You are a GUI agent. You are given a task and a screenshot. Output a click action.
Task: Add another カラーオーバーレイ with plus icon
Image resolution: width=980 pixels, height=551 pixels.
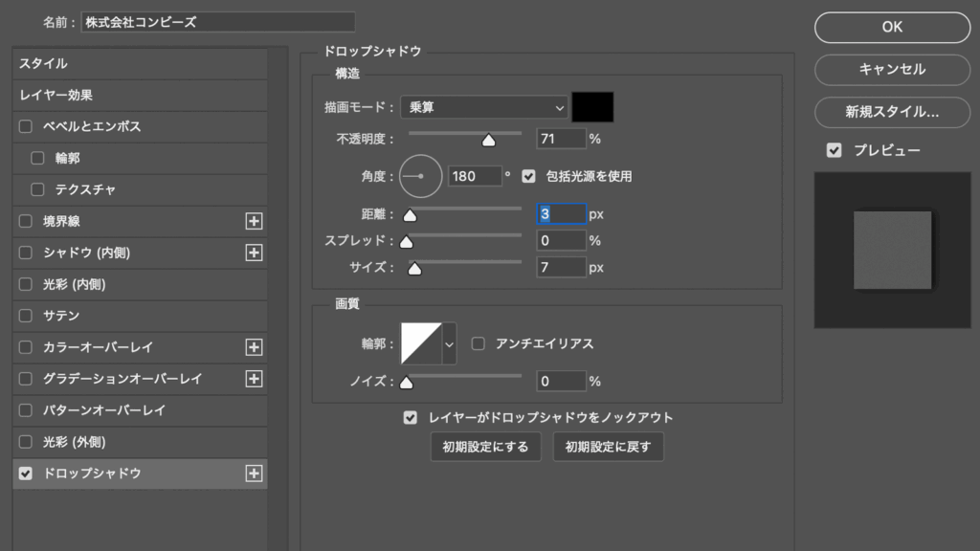pos(254,347)
